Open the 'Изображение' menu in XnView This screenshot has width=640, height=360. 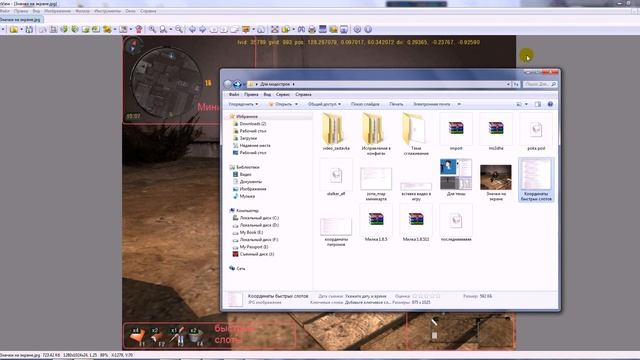pos(58,11)
